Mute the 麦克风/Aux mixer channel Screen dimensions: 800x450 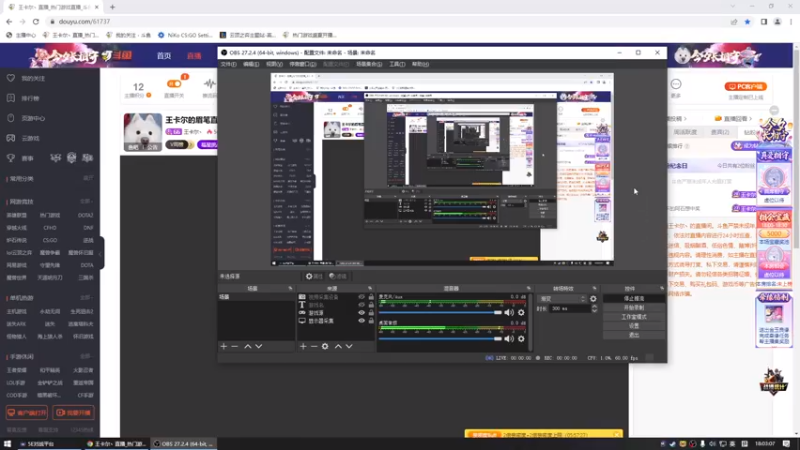[x=509, y=312]
